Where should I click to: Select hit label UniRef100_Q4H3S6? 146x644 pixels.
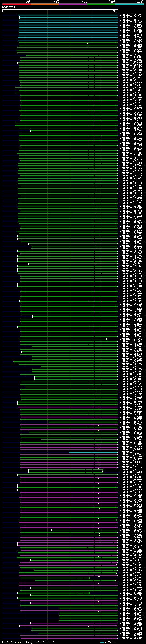(131, 226)
